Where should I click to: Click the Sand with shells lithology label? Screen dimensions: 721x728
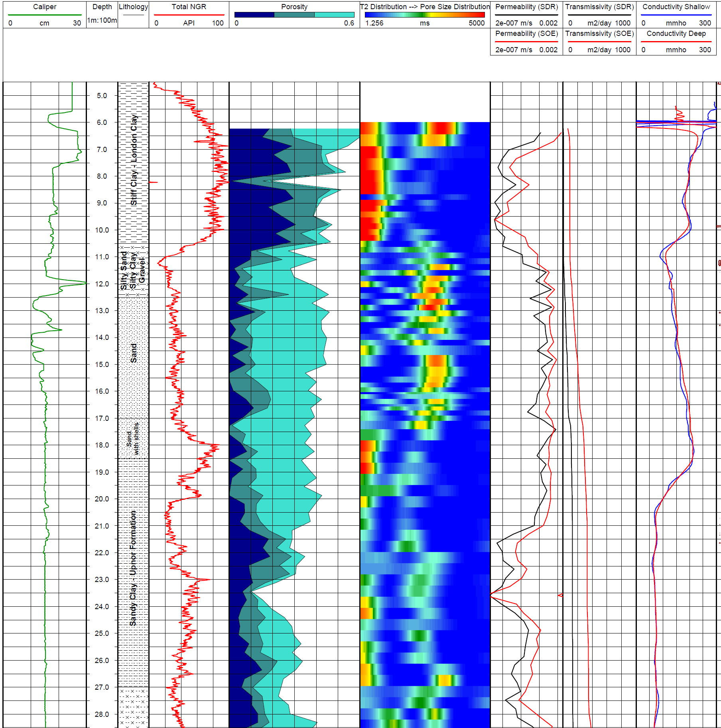(133, 438)
